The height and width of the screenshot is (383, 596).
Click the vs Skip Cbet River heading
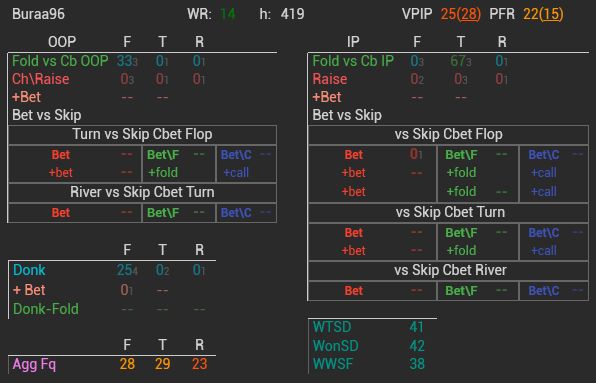[450, 270]
